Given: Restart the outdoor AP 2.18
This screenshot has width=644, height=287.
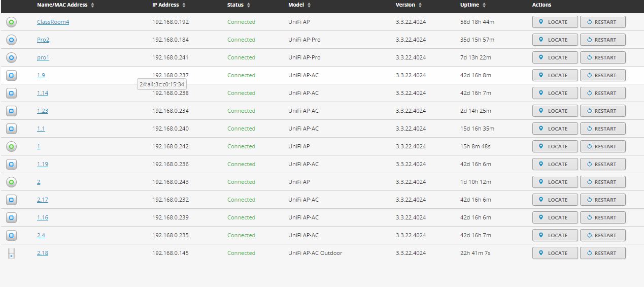Looking at the screenshot, I should tap(602, 253).
